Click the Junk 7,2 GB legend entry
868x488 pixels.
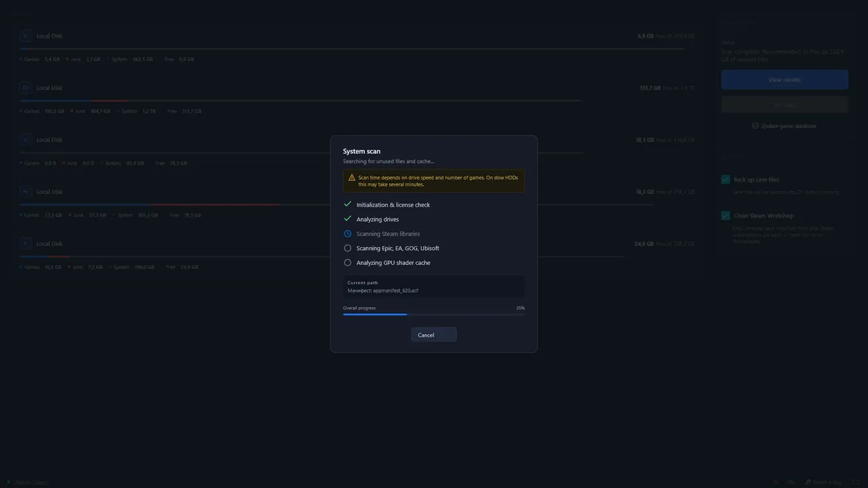[x=85, y=267]
